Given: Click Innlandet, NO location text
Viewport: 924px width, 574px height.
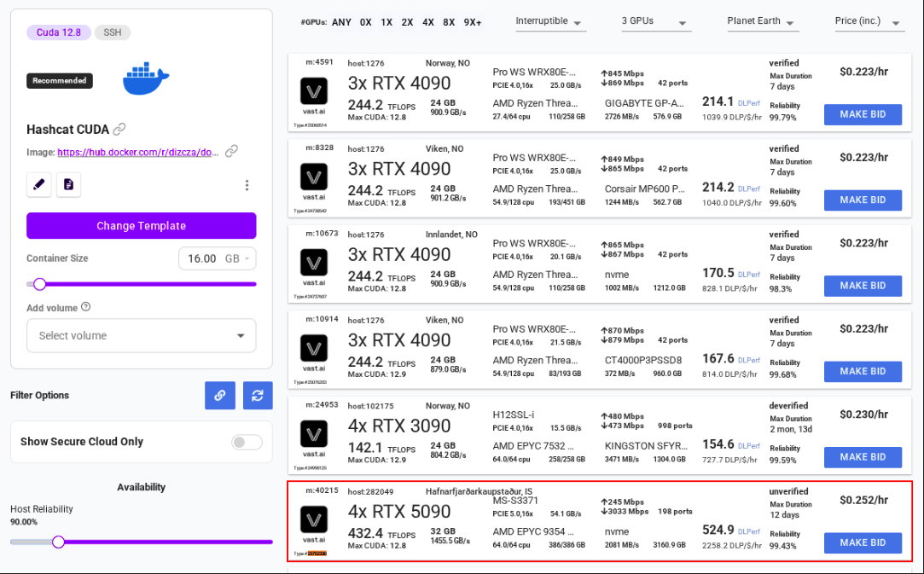Looking at the screenshot, I should point(451,235).
